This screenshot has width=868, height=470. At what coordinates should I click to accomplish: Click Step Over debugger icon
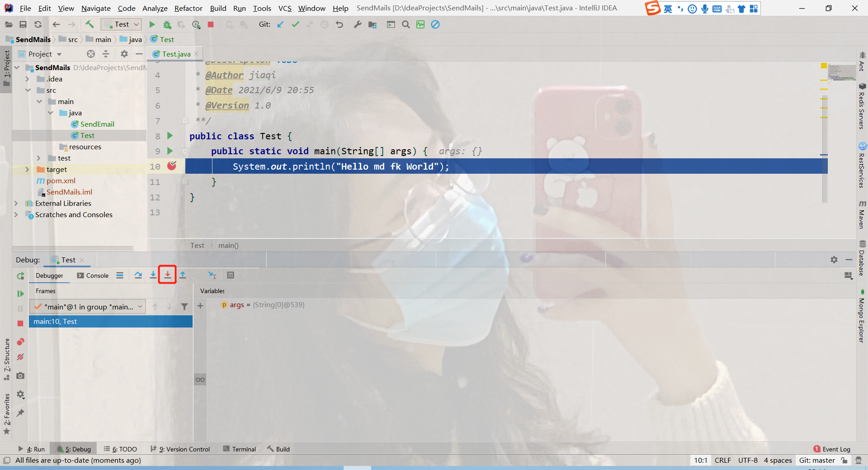138,275
